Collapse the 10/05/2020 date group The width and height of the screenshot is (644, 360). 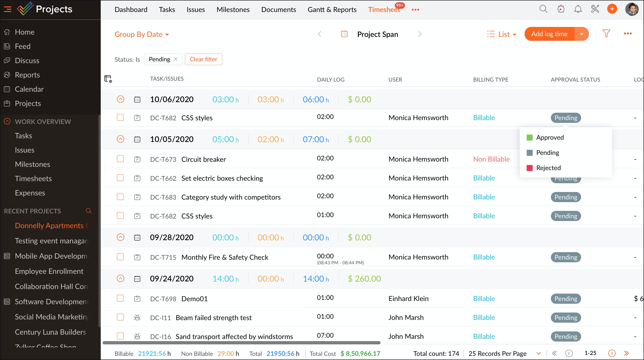121,139
